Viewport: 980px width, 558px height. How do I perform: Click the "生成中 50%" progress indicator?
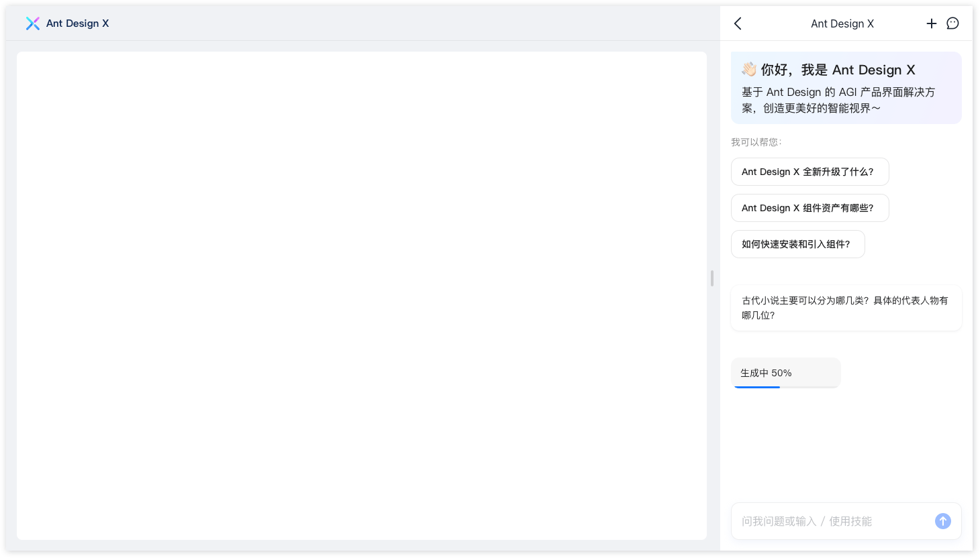(785, 373)
